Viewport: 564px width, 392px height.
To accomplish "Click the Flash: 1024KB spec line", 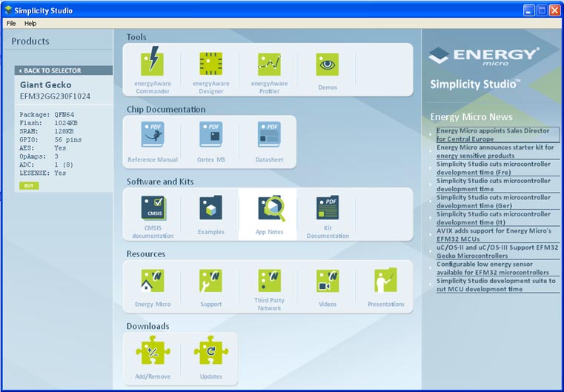I will 49,123.
